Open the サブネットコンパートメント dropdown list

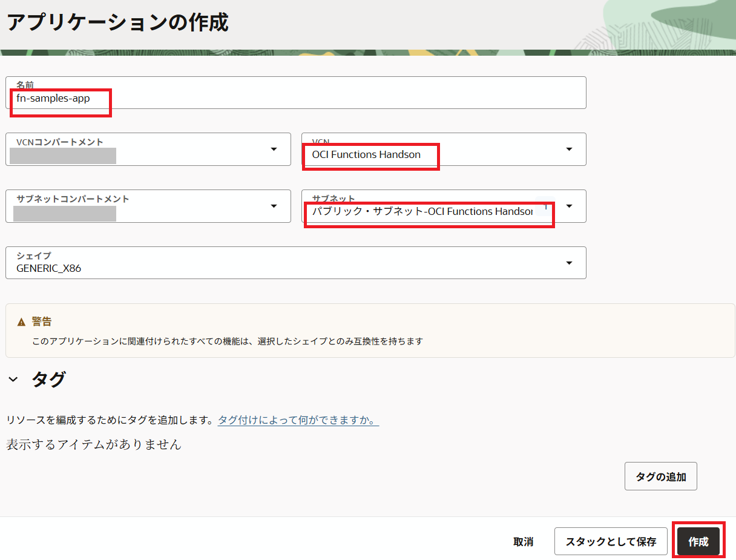tap(139, 206)
